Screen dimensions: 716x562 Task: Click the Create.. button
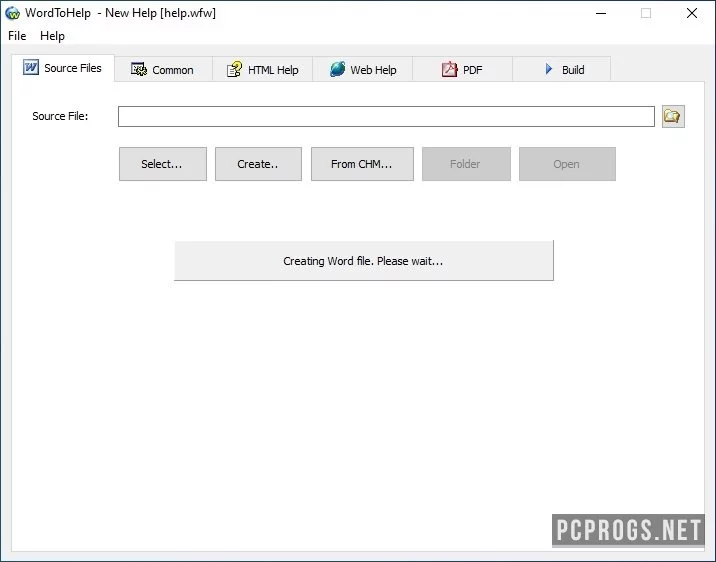coord(258,164)
